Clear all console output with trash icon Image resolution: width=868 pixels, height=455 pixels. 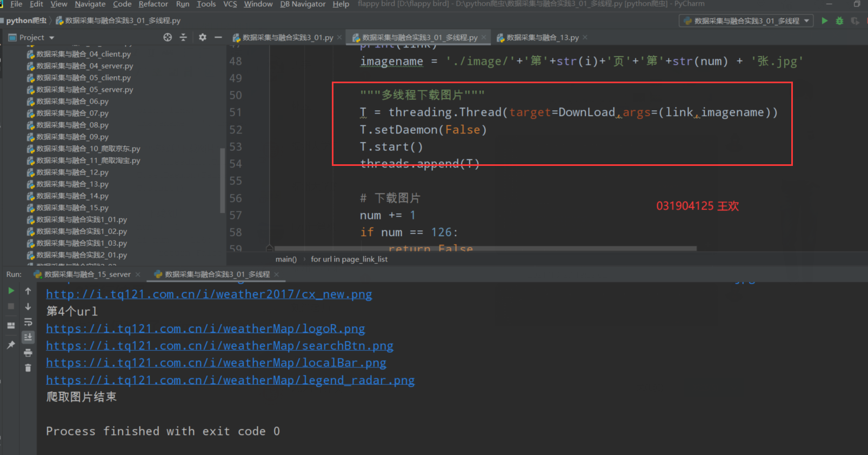28,368
